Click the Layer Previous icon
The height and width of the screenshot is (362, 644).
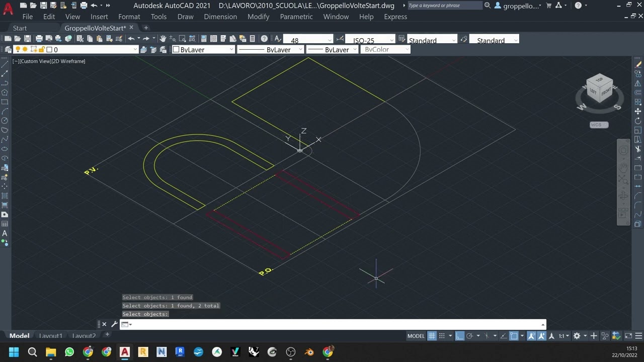click(153, 49)
